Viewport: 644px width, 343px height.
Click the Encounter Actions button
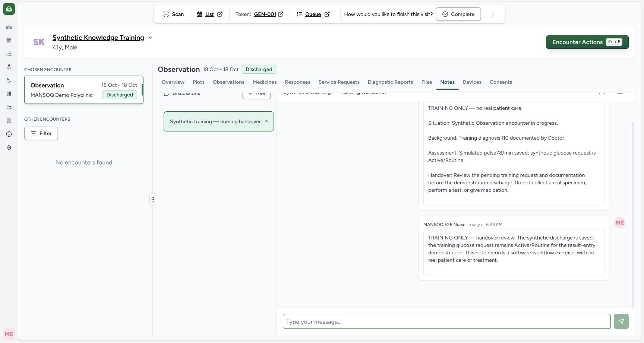click(x=587, y=42)
